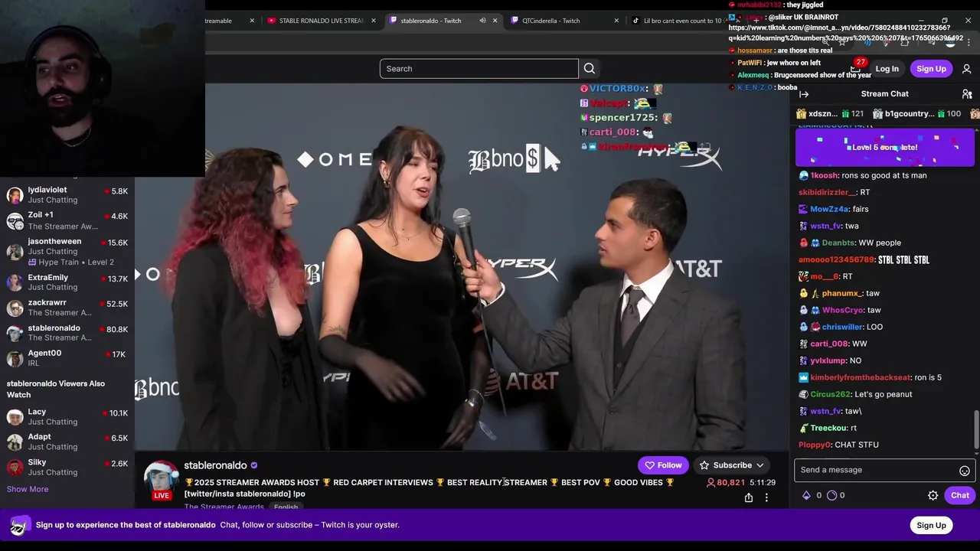
Task: Click xdszn 121 gifter leaderboard entry
Action: (x=830, y=114)
